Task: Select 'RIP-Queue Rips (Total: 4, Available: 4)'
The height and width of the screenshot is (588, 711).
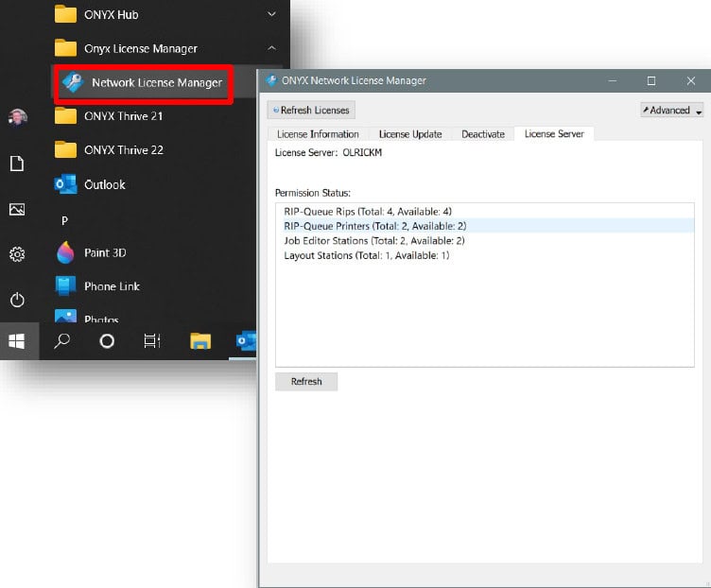Action: click(484, 211)
